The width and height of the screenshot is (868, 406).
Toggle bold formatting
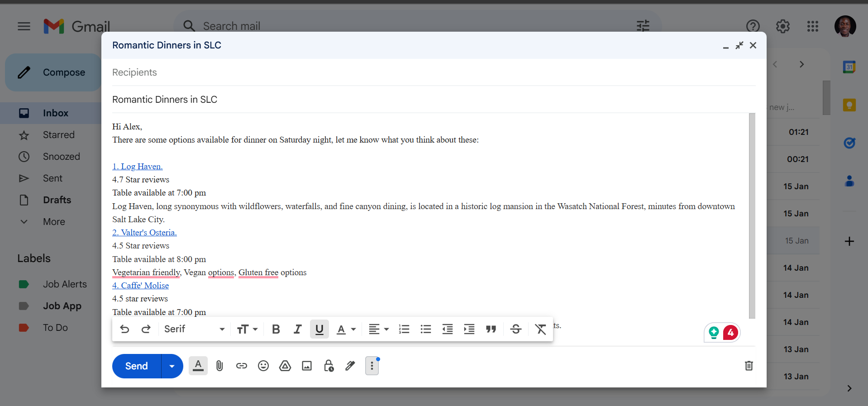pyautogui.click(x=276, y=329)
